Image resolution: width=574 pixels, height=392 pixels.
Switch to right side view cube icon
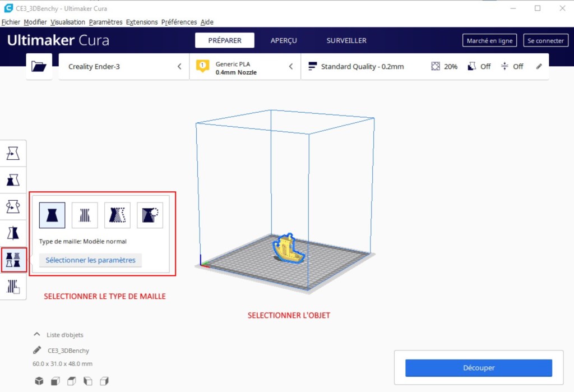(104, 381)
